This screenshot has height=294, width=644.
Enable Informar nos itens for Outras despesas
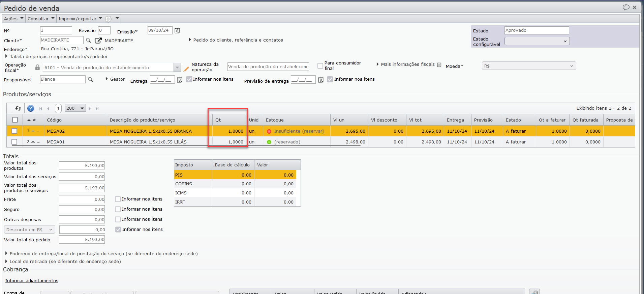(x=118, y=219)
